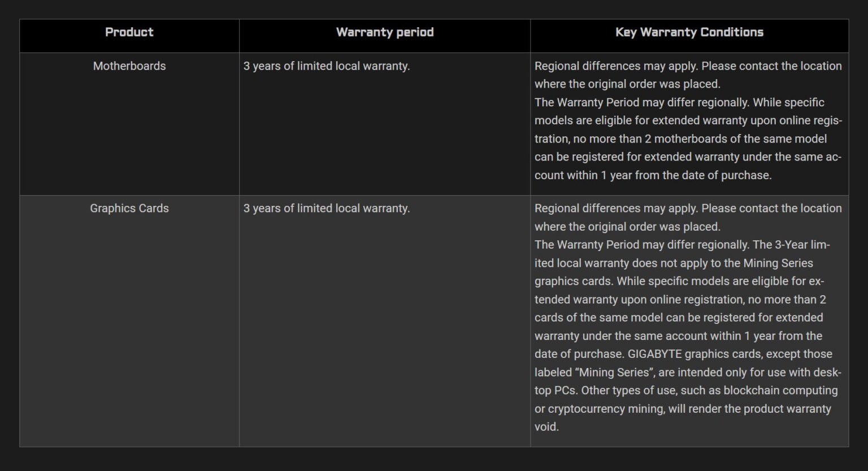Select the "Graphics Cards" product cell
Screen dimensions: 868x471
point(129,209)
